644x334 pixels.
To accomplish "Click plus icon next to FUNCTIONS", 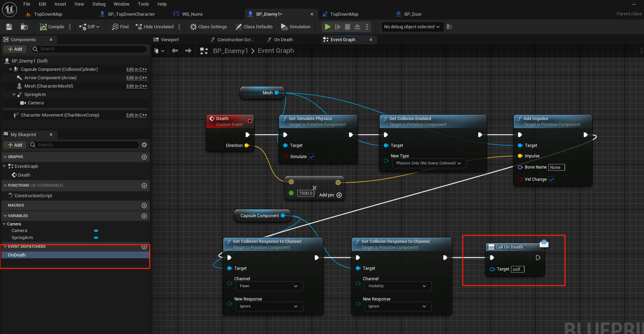I will (144, 186).
